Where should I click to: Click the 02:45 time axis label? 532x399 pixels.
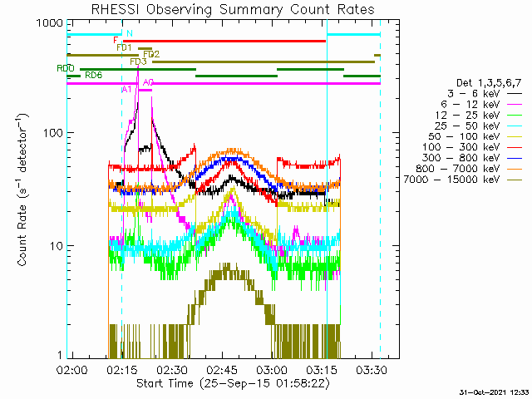pyautogui.click(x=222, y=369)
